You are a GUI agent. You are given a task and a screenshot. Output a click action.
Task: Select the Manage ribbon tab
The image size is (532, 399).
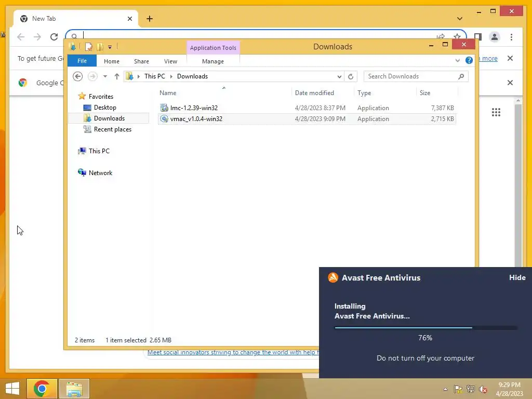[212, 61]
